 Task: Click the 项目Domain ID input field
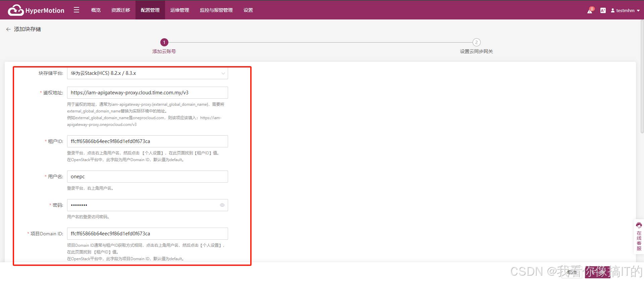(x=148, y=234)
